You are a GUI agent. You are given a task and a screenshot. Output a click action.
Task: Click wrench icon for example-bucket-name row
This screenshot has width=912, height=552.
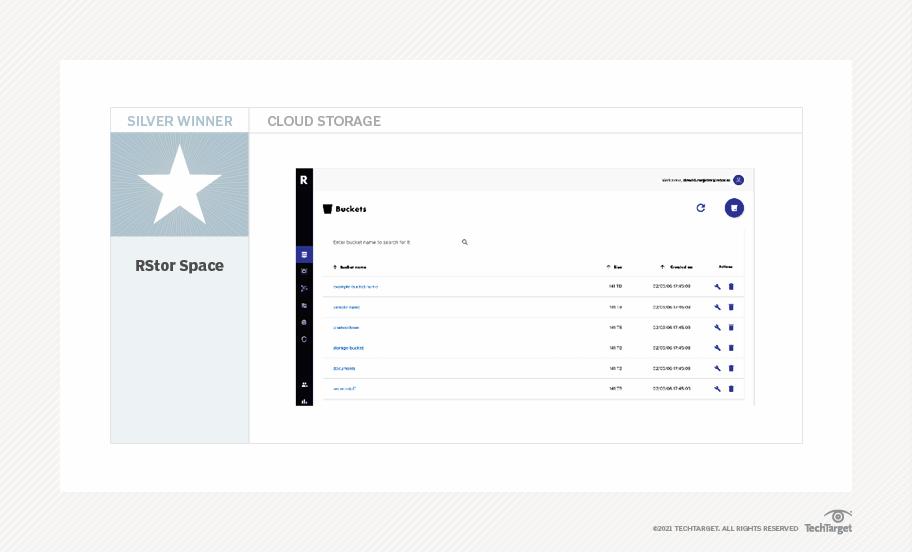[717, 287]
